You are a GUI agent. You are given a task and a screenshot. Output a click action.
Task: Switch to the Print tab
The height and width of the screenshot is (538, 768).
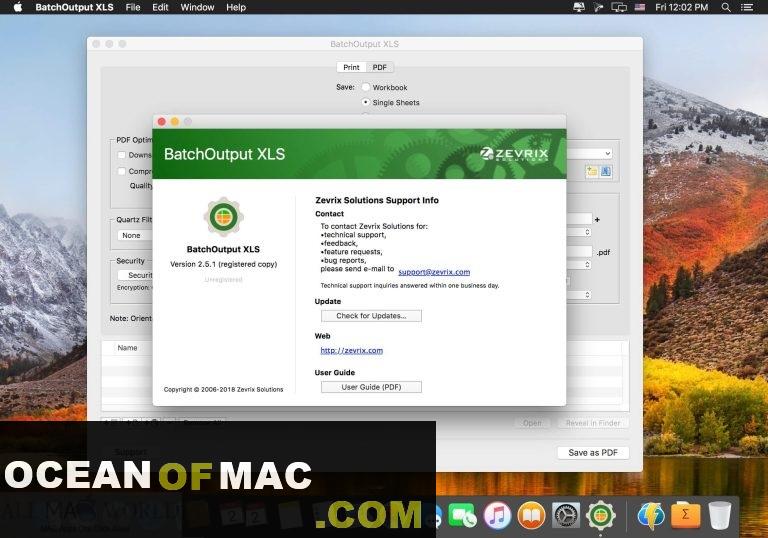point(351,67)
